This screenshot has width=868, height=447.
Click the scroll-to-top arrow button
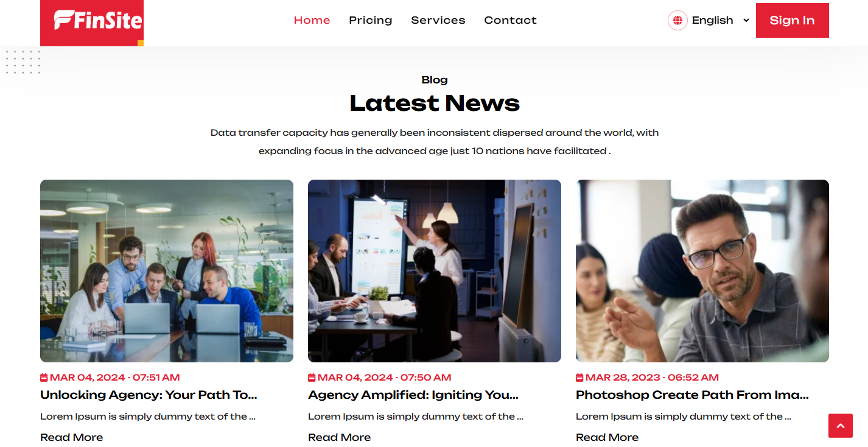click(x=841, y=426)
